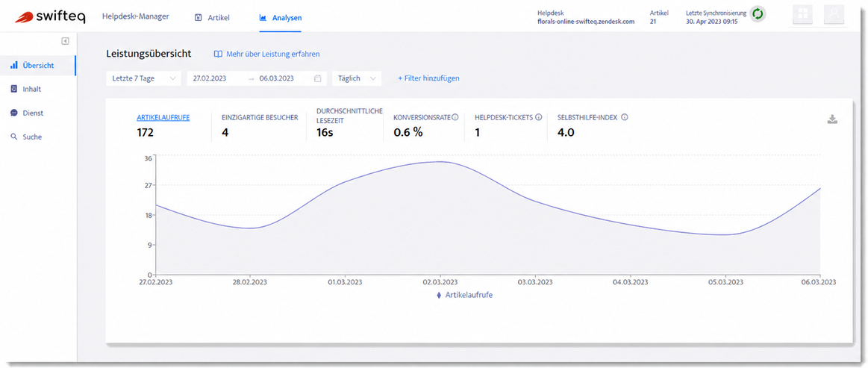This screenshot has height=368, width=868.
Task: Select Übersicht in the sidebar
Action: [x=37, y=65]
